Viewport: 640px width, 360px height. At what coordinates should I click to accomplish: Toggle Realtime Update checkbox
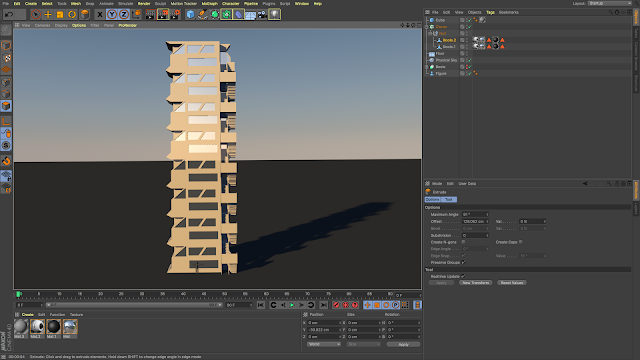[x=463, y=276]
